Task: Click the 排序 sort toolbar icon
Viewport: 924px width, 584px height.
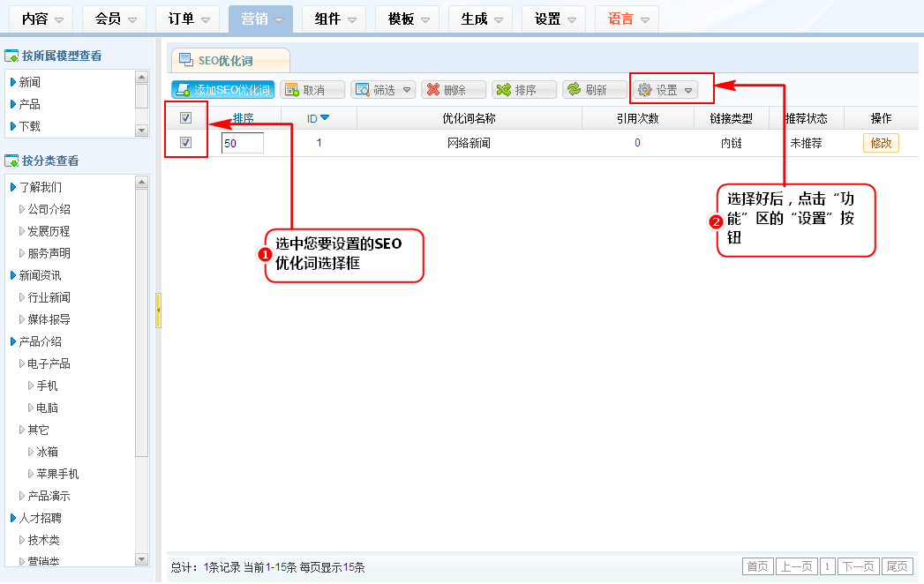Action: [504, 90]
